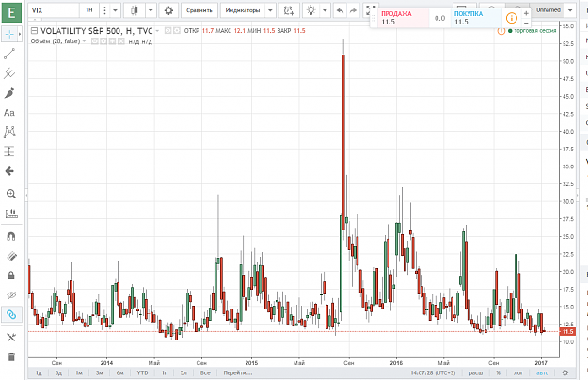Select the Aa text tool
Image resolution: width=588 pixels, height=380 pixels.
[9, 113]
